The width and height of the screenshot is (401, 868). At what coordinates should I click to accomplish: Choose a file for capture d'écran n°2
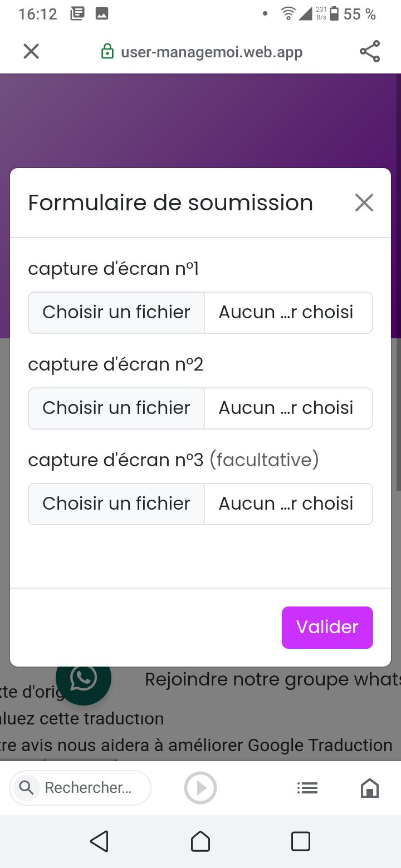[x=116, y=408]
